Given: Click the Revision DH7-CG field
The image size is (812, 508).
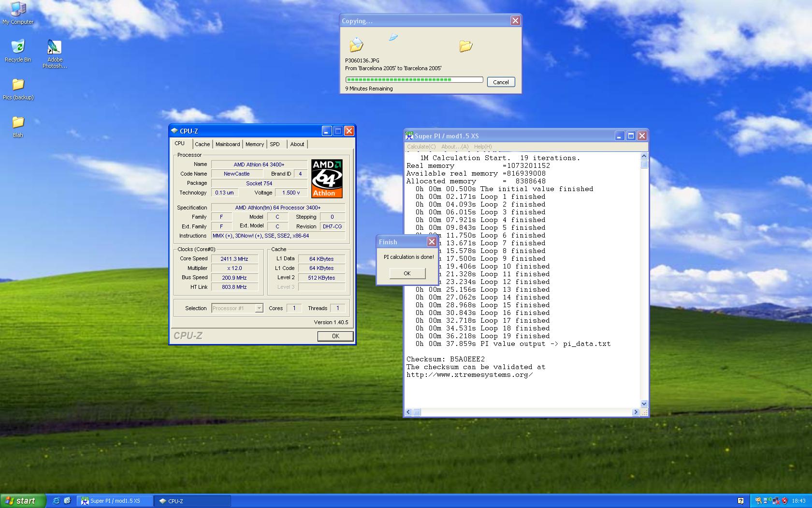Looking at the screenshot, I should click(x=333, y=226).
